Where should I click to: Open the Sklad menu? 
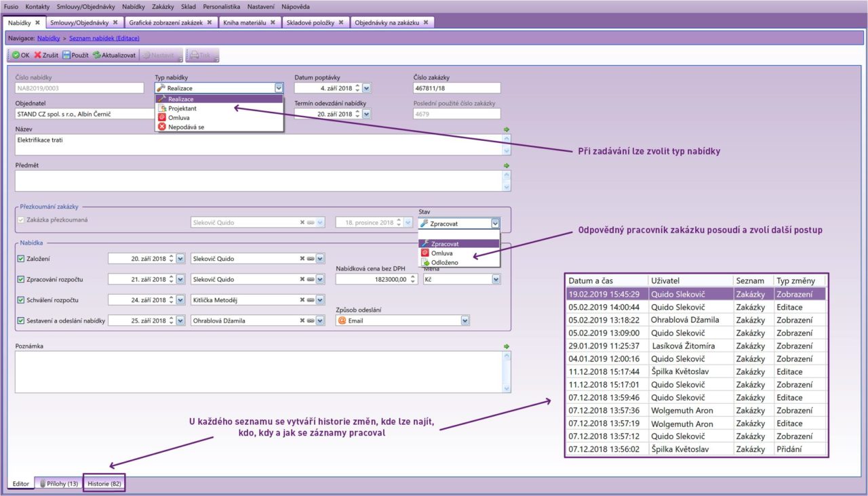(x=189, y=6)
